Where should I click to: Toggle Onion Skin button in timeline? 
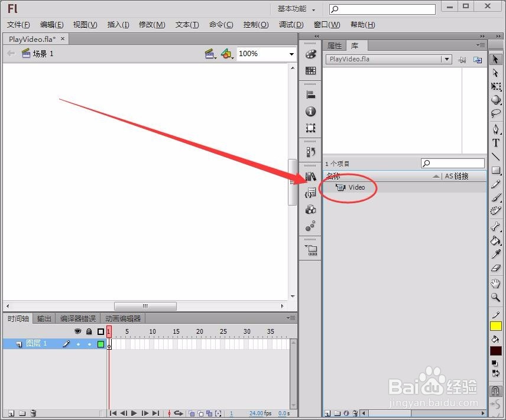click(192, 414)
